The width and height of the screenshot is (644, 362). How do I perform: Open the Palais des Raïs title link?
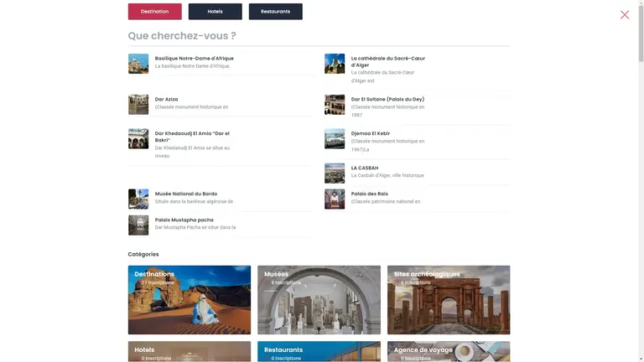(370, 194)
